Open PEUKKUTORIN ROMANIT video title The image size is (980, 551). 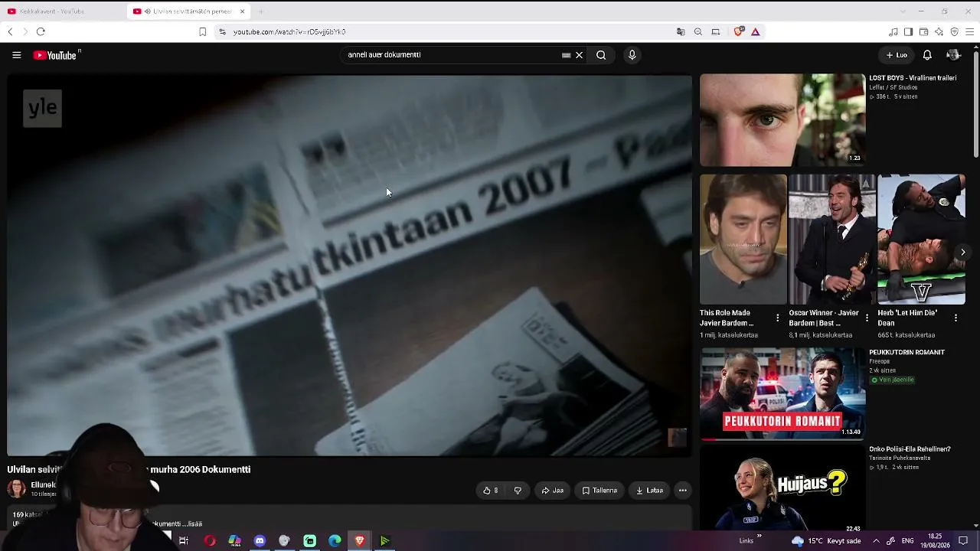pos(907,353)
